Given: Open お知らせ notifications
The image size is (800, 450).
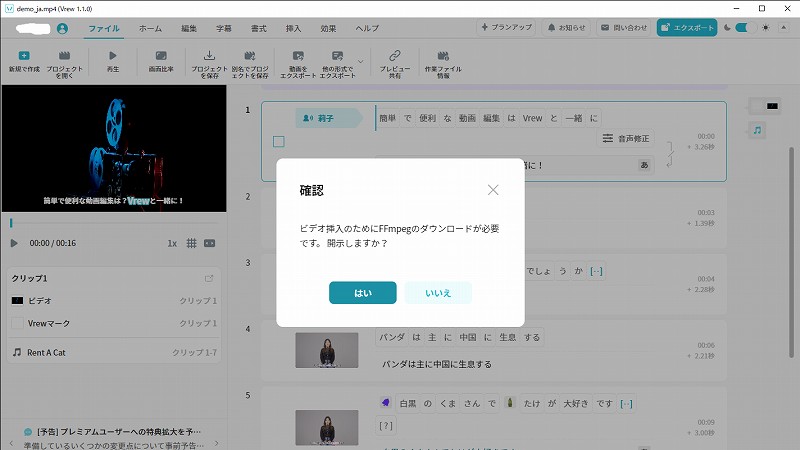Looking at the screenshot, I should click(566, 28).
